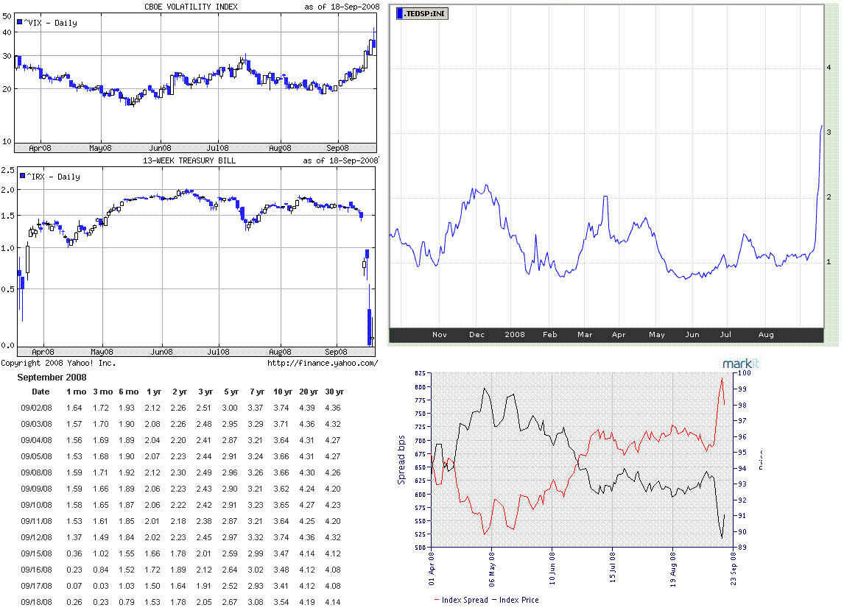Click the 10 yr column header

tap(283, 392)
